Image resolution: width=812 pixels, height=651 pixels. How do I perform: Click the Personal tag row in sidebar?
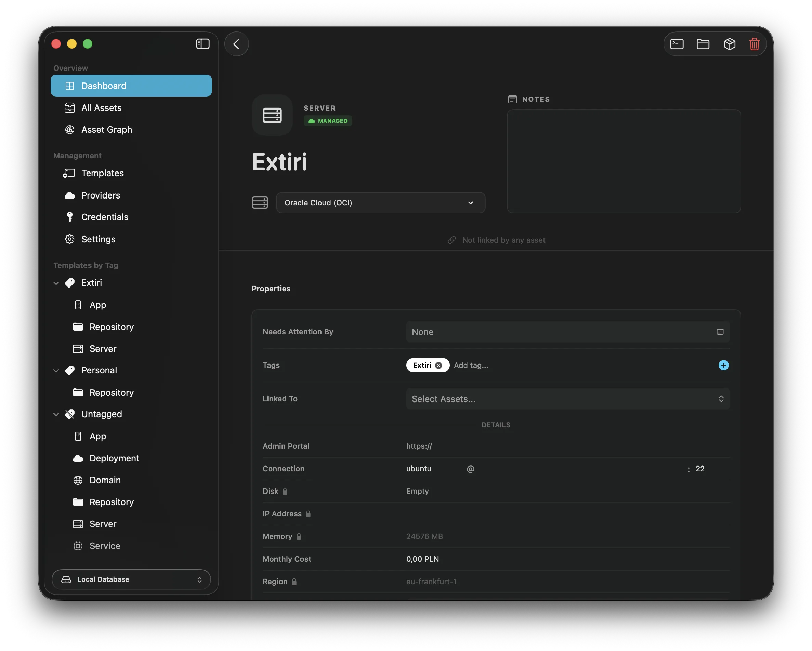tap(131, 370)
